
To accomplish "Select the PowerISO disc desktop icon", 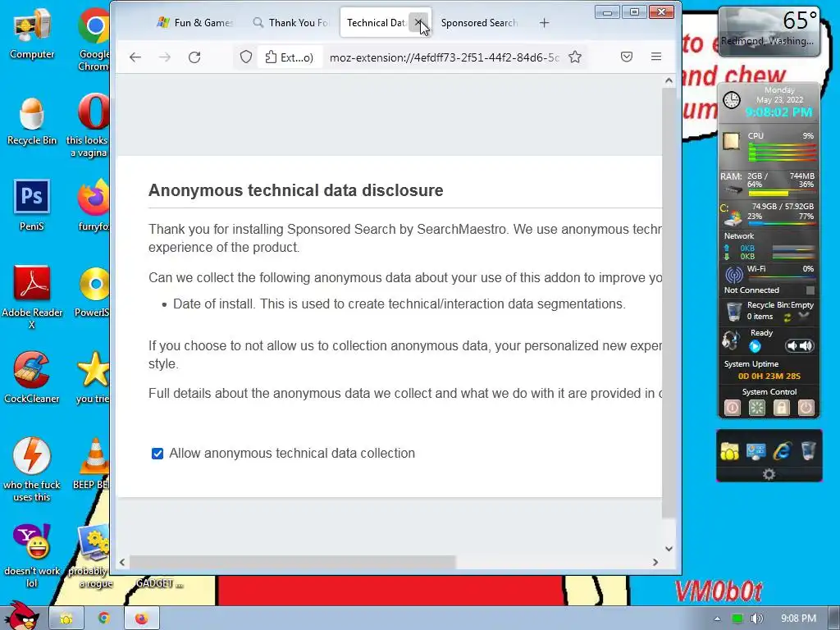I will [x=92, y=293].
